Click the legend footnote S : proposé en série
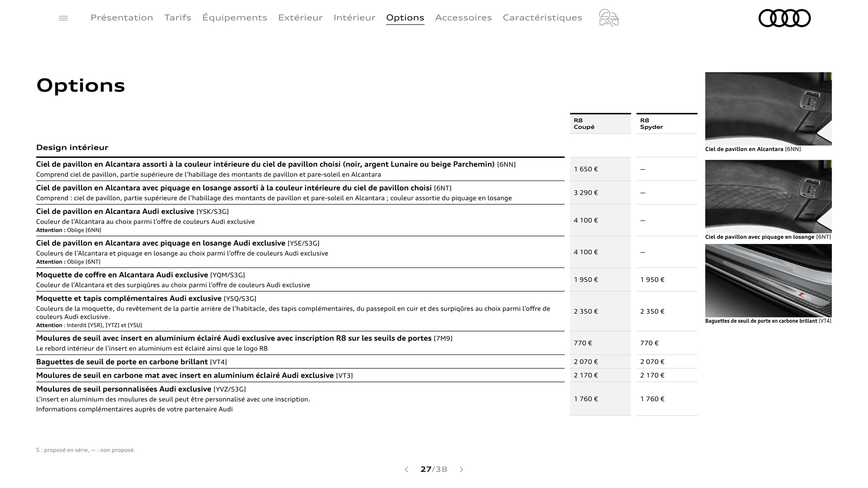This screenshot has width=868, height=488. tap(85, 450)
